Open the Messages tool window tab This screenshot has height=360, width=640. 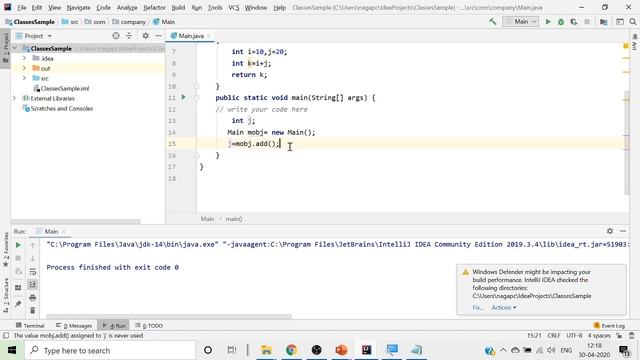[74, 325]
